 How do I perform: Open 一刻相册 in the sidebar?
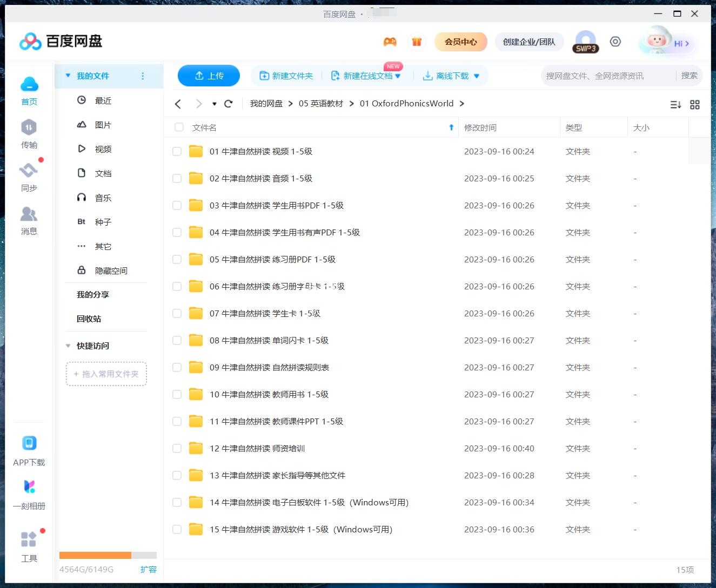click(x=29, y=493)
